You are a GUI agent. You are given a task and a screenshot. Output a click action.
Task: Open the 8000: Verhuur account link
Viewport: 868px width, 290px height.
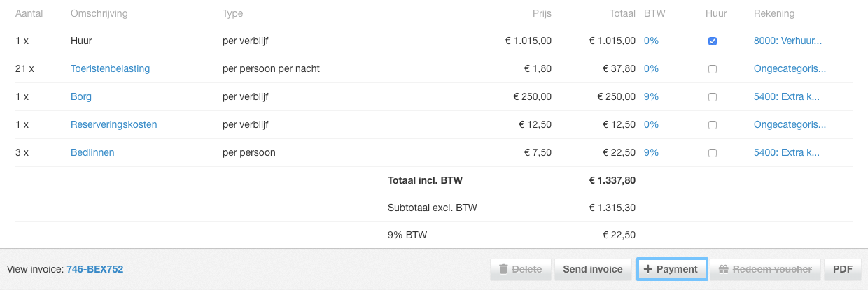tap(787, 41)
